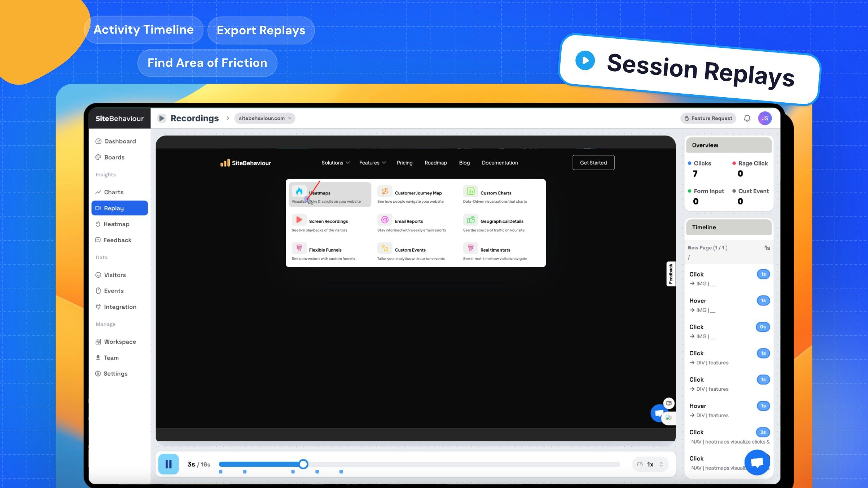Select the Click event with 3s badge
Image resolution: width=868 pixels, height=488 pixels.
(x=729, y=437)
